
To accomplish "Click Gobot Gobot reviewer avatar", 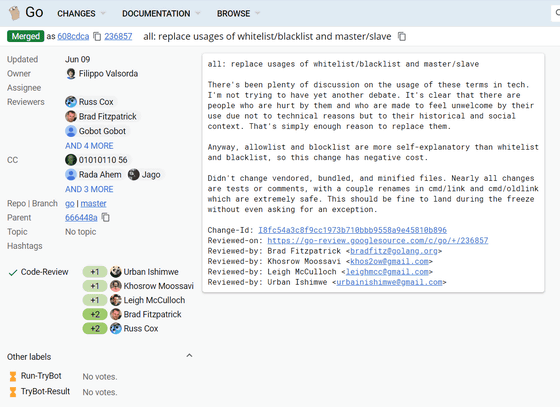I will tap(71, 131).
